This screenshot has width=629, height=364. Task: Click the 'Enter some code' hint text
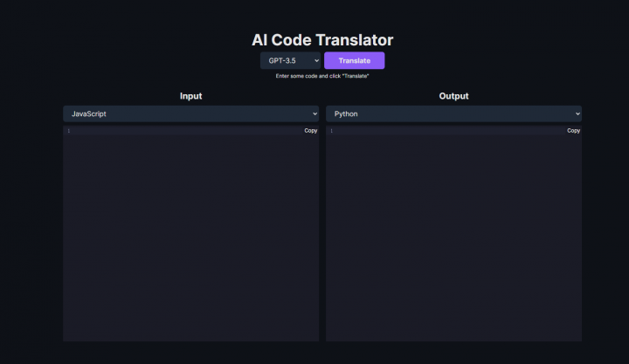(322, 76)
